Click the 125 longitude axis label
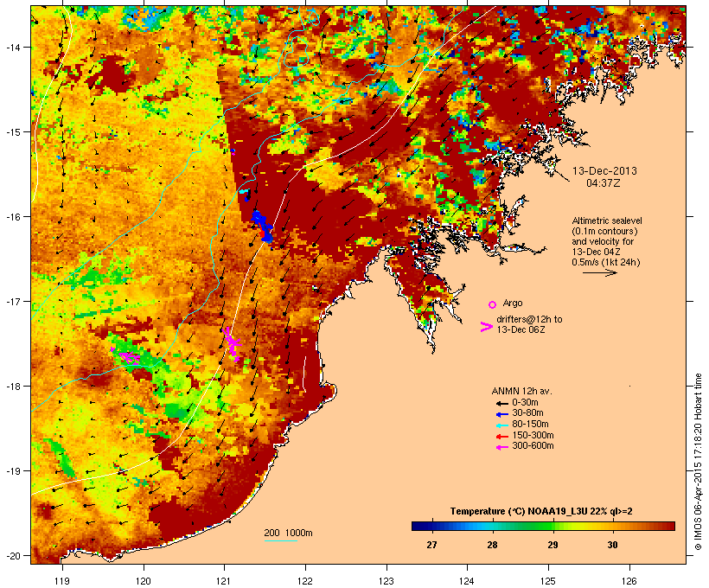The image size is (709, 588). point(548,581)
